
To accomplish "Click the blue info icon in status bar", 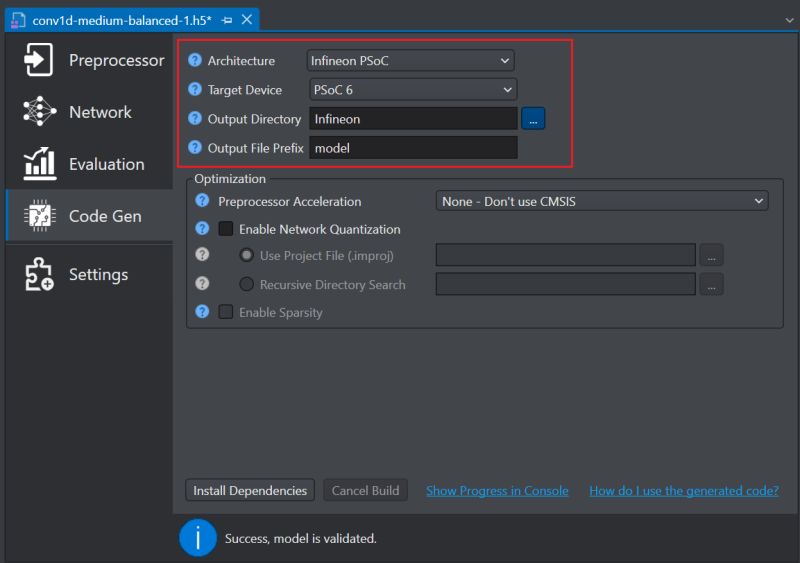I will click(198, 537).
